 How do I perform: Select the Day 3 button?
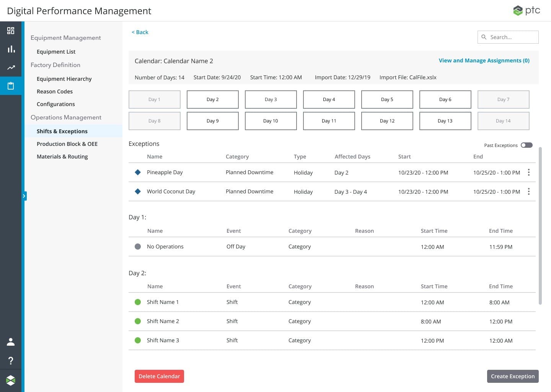click(271, 100)
